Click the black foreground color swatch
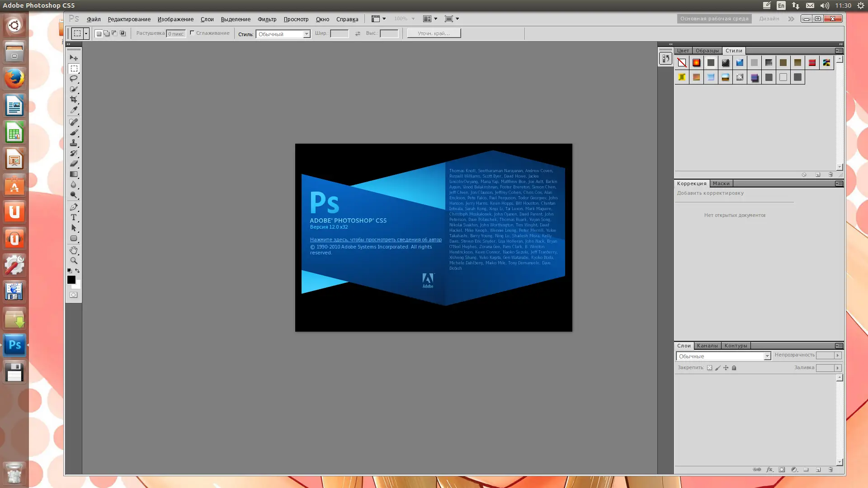Screen dimensions: 868x488 pyautogui.click(x=71, y=280)
